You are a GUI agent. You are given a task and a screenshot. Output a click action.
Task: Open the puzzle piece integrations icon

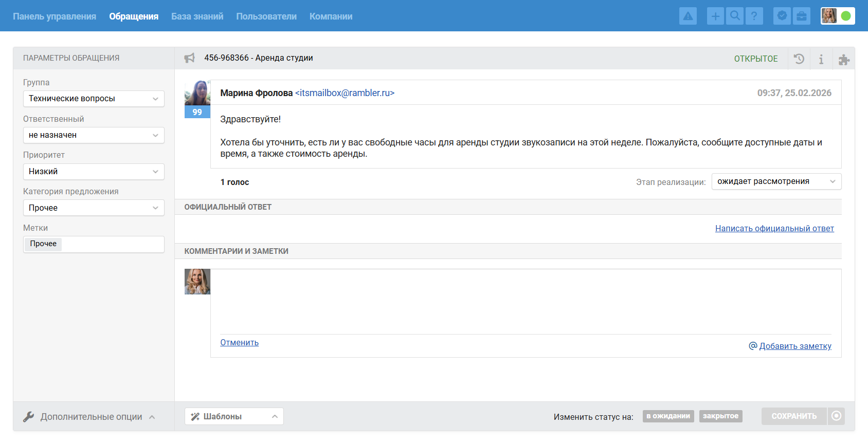(x=843, y=59)
